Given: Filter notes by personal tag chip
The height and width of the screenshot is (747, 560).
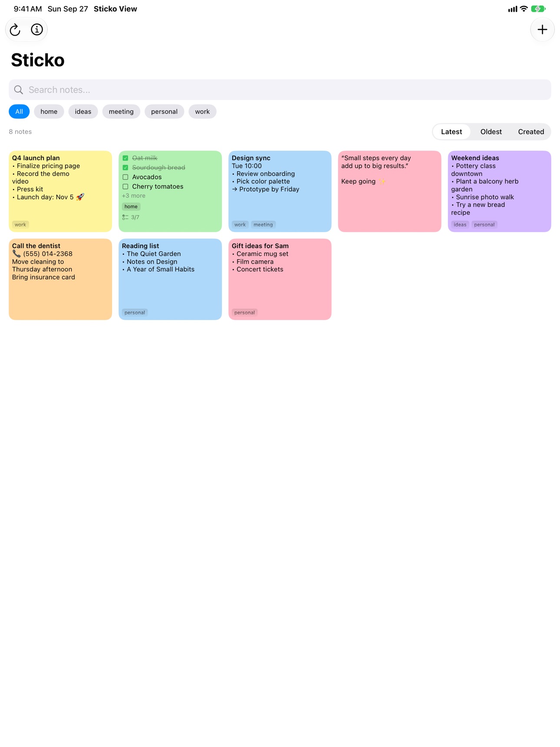Looking at the screenshot, I should pyautogui.click(x=164, y=112).
